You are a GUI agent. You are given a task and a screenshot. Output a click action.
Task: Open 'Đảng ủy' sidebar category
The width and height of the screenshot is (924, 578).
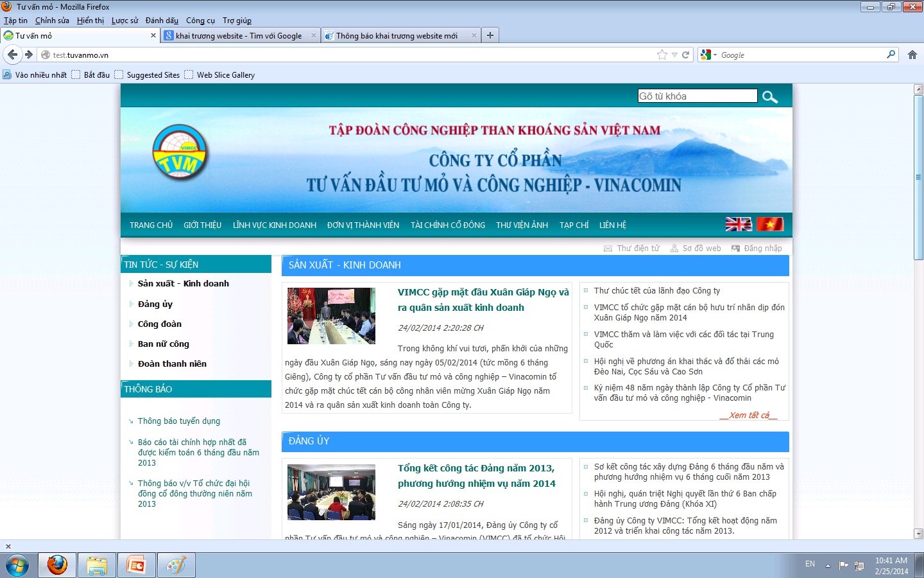pos(155,304)
